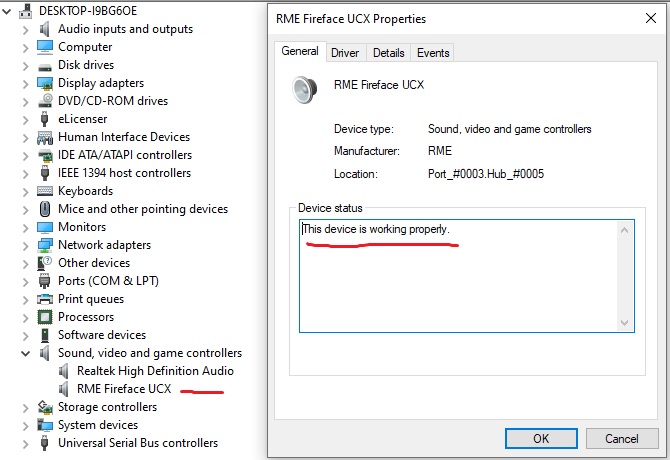Expand the Universal Serial Bus controllers node
Image resolution: width=670 pixels, height=460 pixels.
[x=25, y=443]
